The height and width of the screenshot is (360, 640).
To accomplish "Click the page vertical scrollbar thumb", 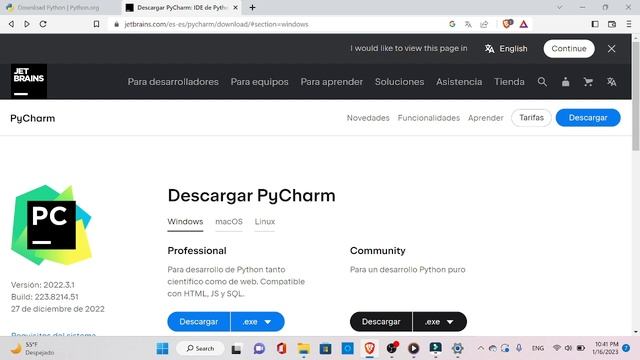I will click(636, 96).
